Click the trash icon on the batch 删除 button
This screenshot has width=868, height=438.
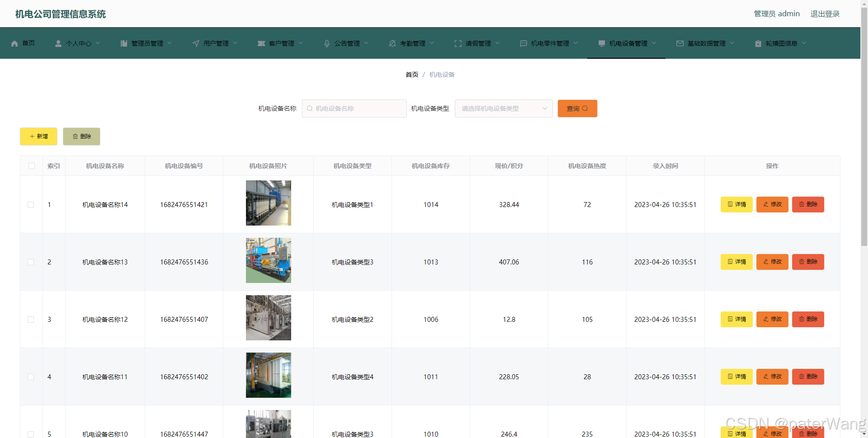tap(75, 137)
